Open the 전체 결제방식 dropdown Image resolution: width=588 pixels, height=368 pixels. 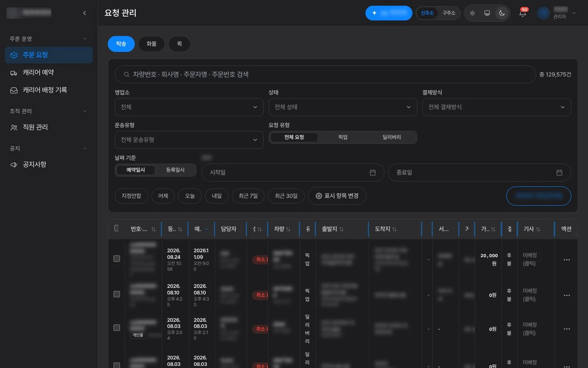coord(497,107)
